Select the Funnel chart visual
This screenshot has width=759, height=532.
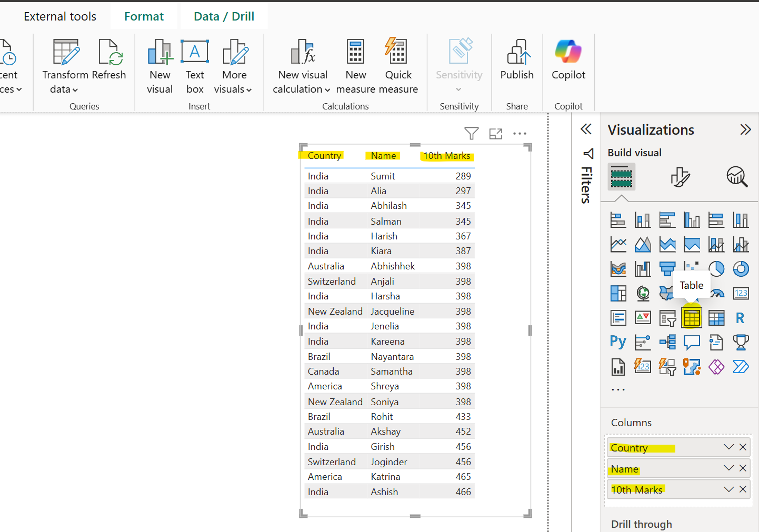[x=667, y=268]
